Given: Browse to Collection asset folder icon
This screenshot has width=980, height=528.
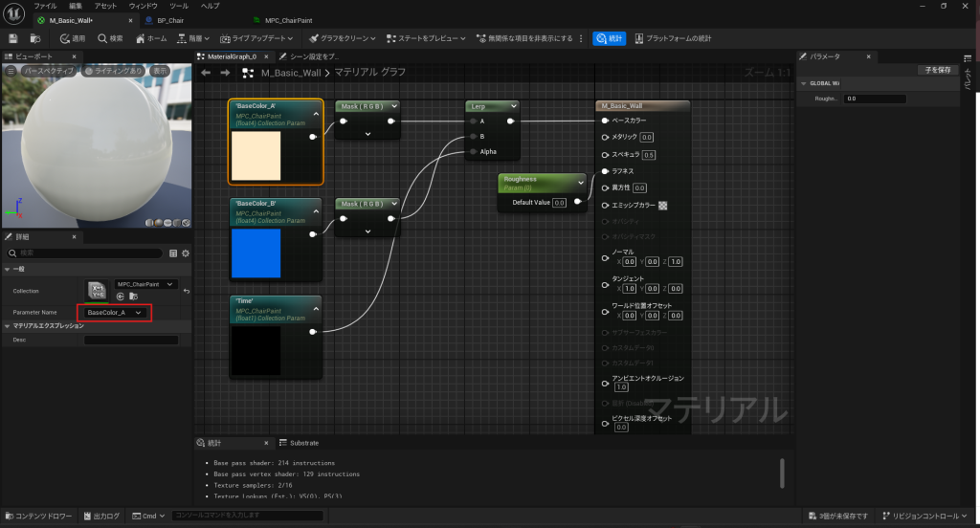Looking at the screenshot, I should click(x=132, y=297).
